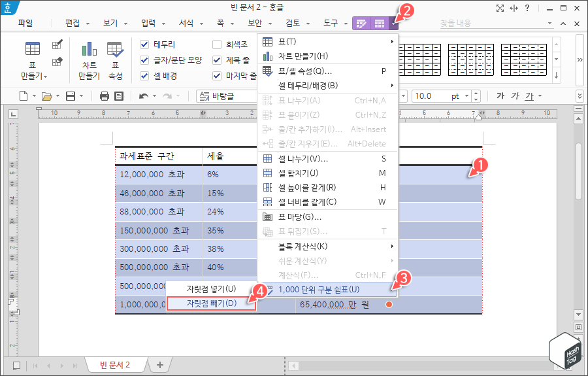The height and width of the screenshot is (376, 588).
Task: Toggle the 제목 줄 checkbox
Action: pyautogui.click(x=217, y=60)
